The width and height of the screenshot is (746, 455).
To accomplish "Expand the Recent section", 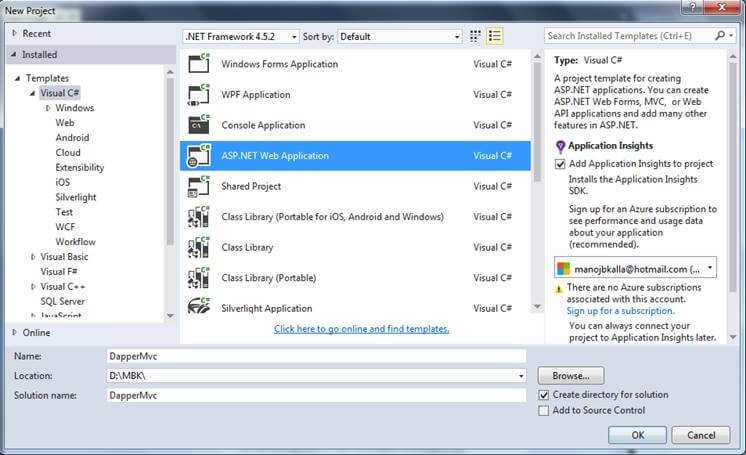I will click(14, 33).
